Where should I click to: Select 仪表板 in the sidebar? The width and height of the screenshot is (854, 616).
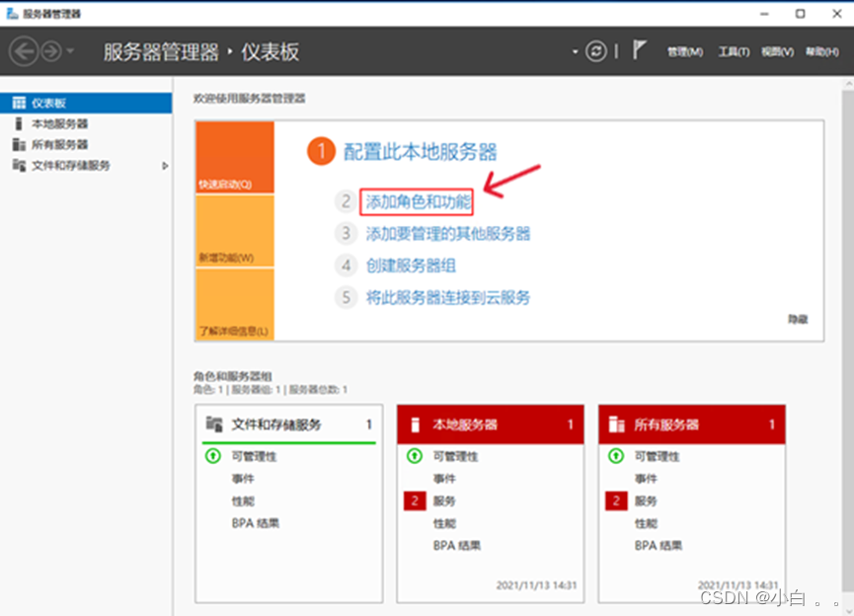[x=86, y=103]
